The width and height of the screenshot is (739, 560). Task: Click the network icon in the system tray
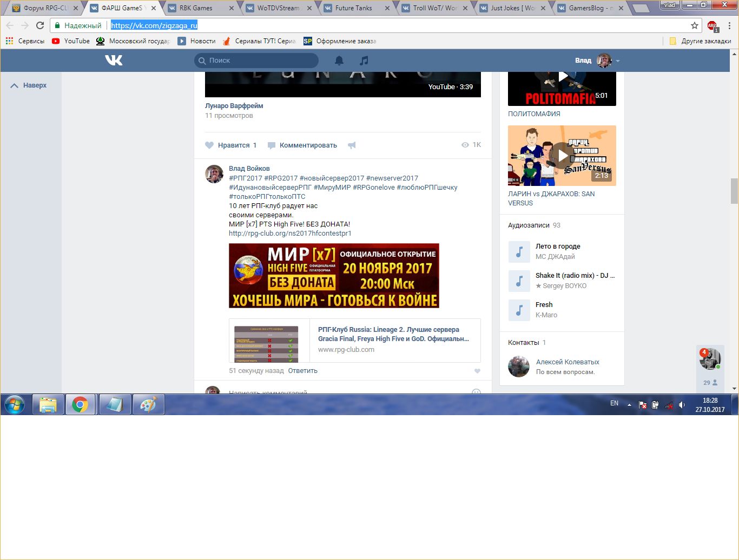669,404
